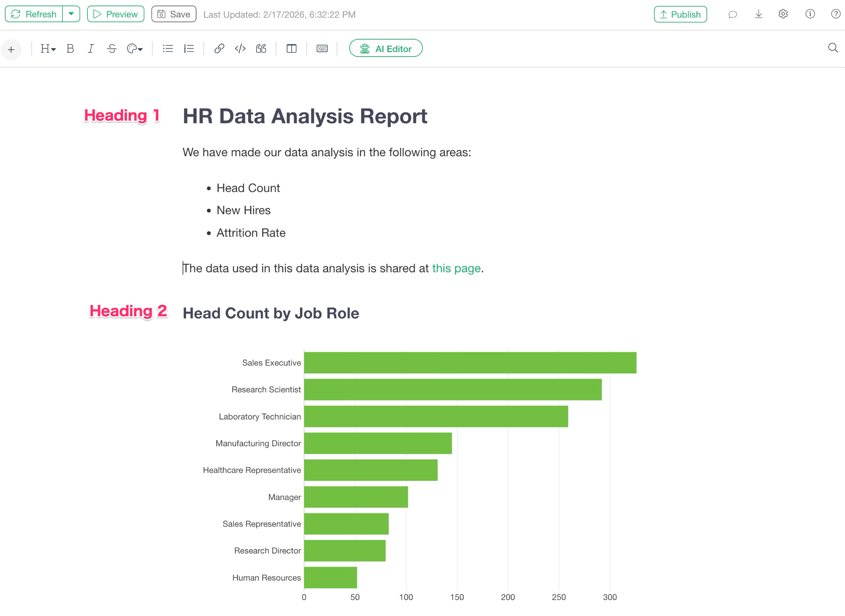Image resolution: width=845 pixels, height=616 pixels.
Task: Insert a hyperlink
Action: click(219, 49)
